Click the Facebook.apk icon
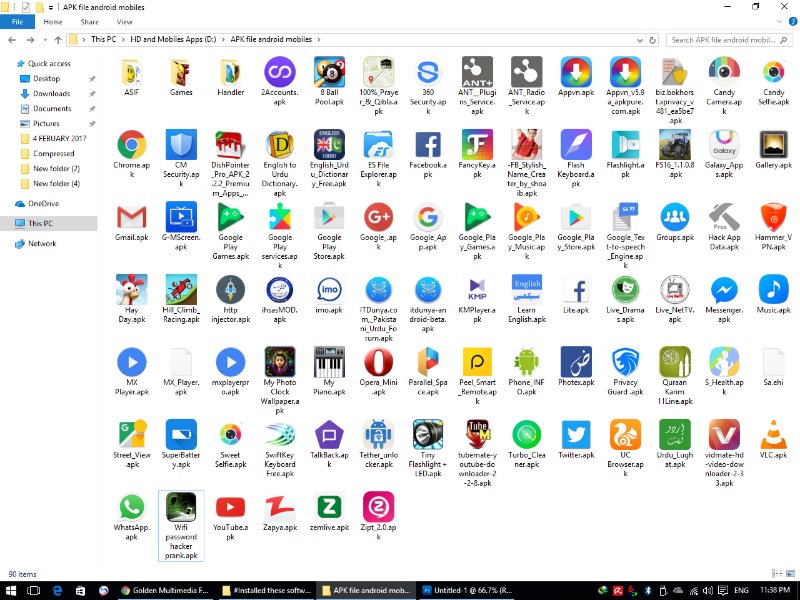 428,145
